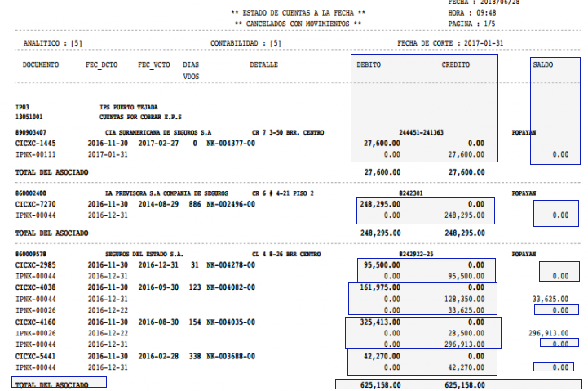Select the DETALLE column header
Image resolution: width=588 pixels, height=391 pixels.
263,64
